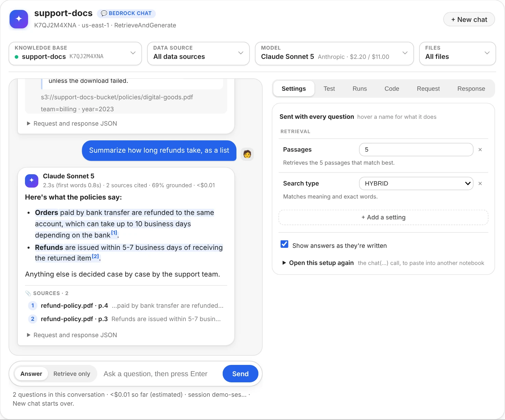Click + Add a setting
The image size is (505, 420).
(x=384, y=217)
